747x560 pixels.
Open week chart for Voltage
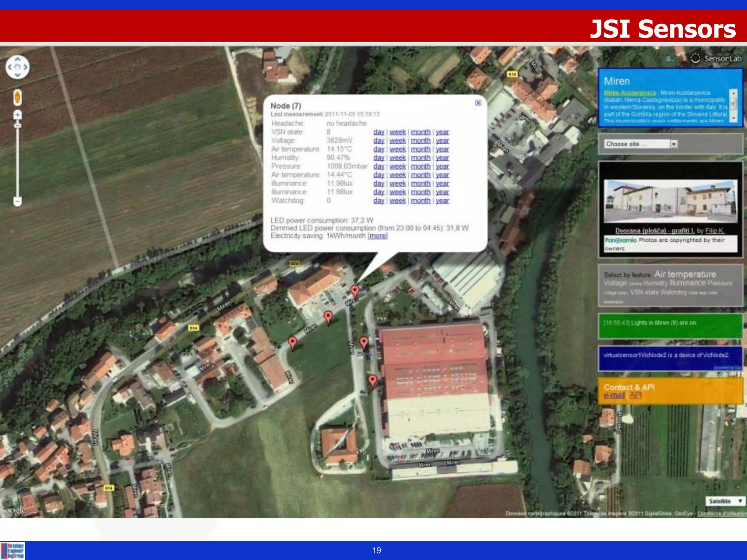(398, 141)
